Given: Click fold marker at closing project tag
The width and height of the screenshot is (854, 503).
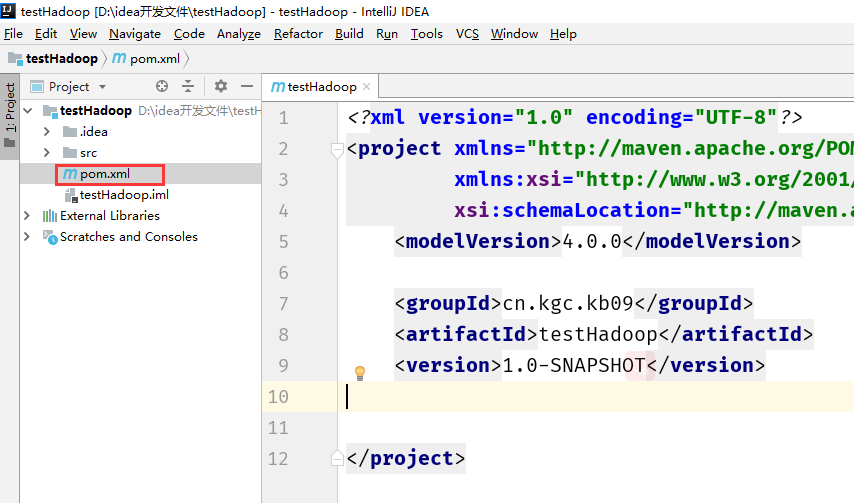Looking at the screenshot, I should click(337, 458).
